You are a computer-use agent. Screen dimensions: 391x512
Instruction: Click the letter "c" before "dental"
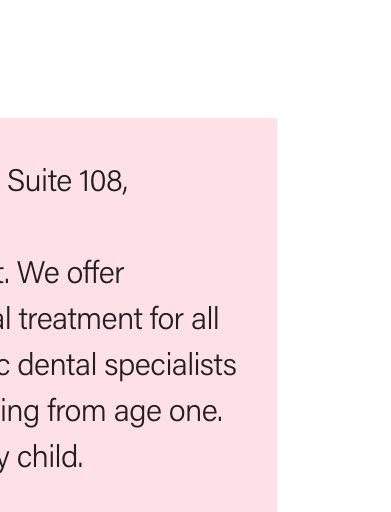4,368
